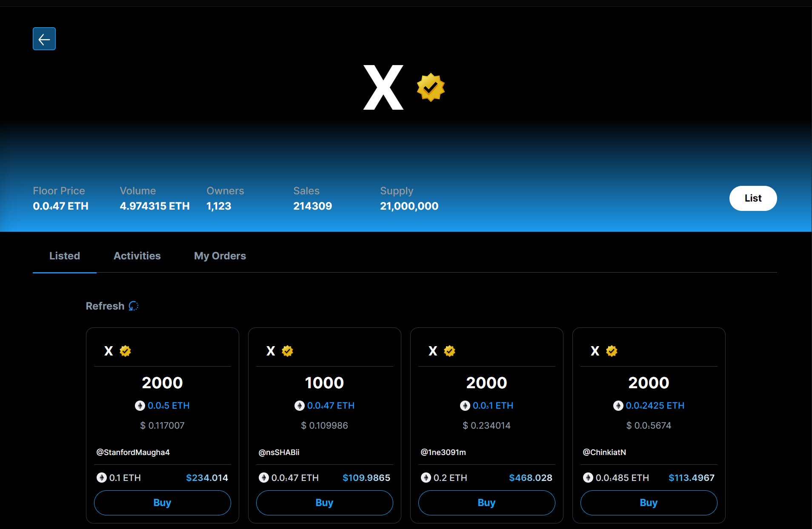Buy the ChinkiatN listing
812x529 pixels.
(649, 503)
